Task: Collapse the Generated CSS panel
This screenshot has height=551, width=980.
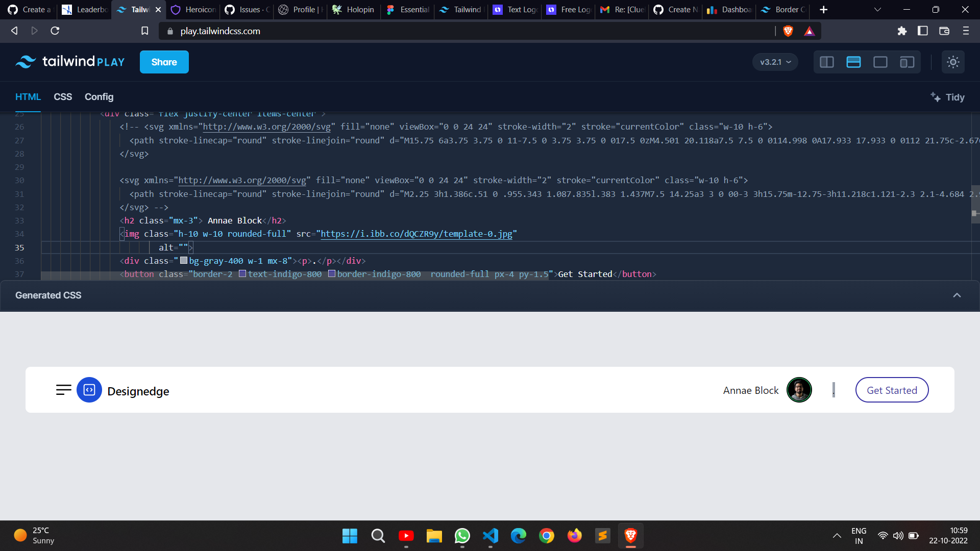Action: (x=957, y=295)
